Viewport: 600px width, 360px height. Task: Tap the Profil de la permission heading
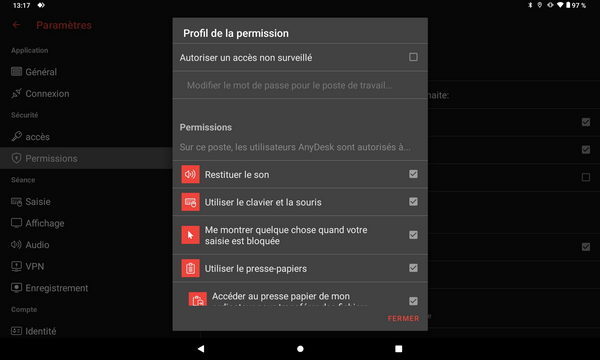coord(236,33)
